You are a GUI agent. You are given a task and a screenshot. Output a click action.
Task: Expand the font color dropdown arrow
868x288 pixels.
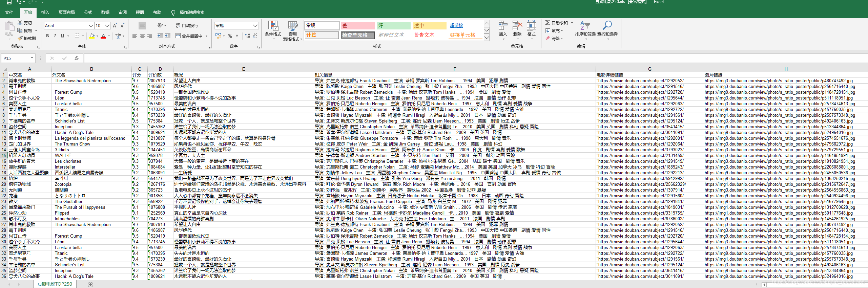(x=109, y=36)
